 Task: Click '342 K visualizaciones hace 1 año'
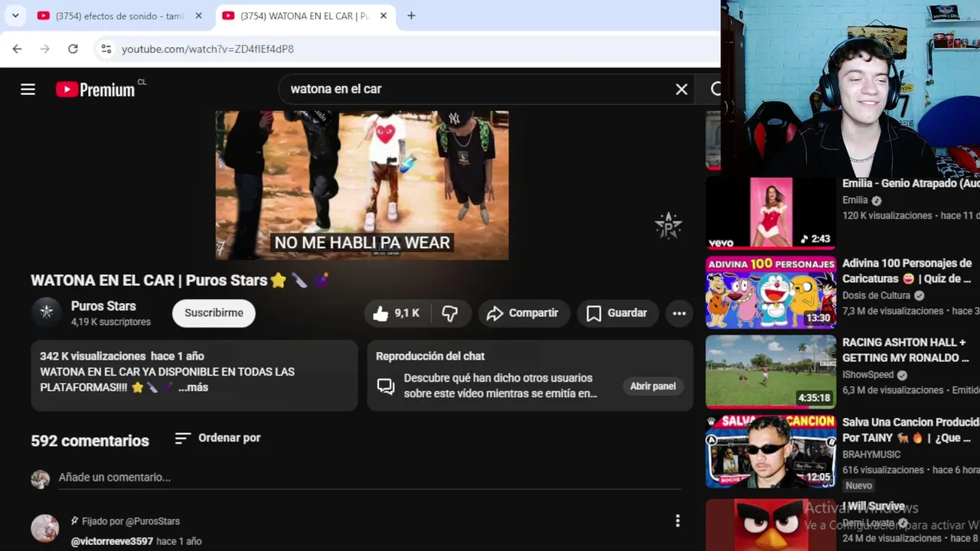pos(122,356)
